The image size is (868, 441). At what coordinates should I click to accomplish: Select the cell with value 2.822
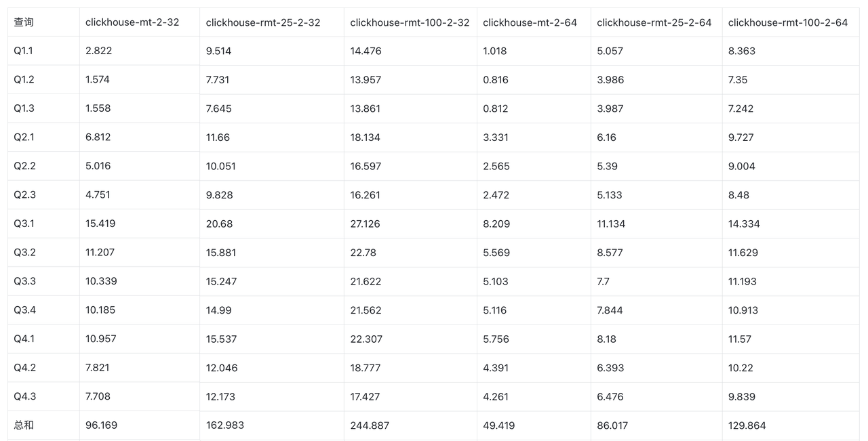tap(99, 51)
